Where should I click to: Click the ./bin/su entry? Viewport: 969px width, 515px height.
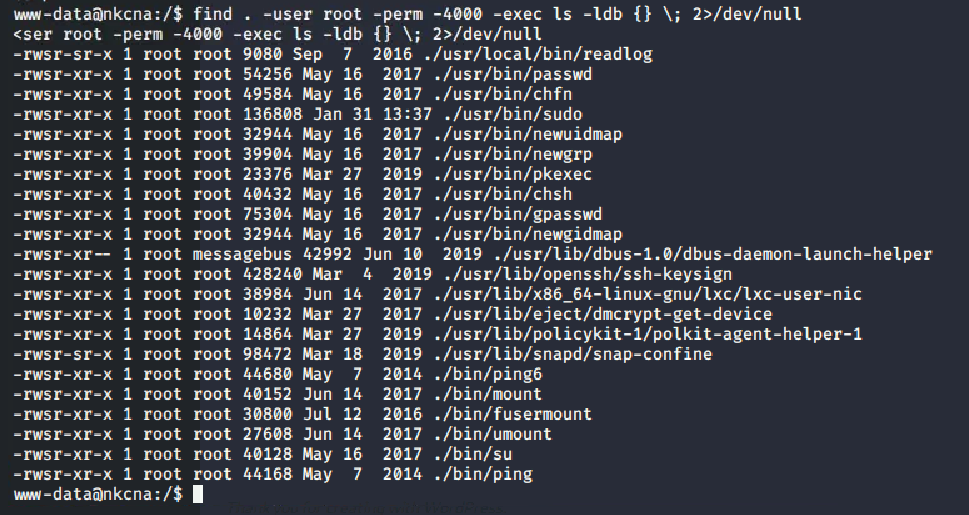[x=473, y=454]
